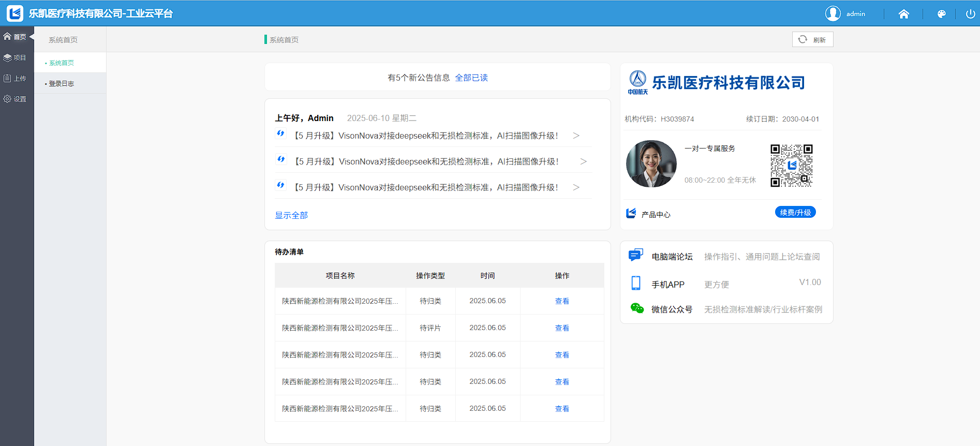980x446 pixels.
Task: Click the home icon in top header
Action: (903, 14)
